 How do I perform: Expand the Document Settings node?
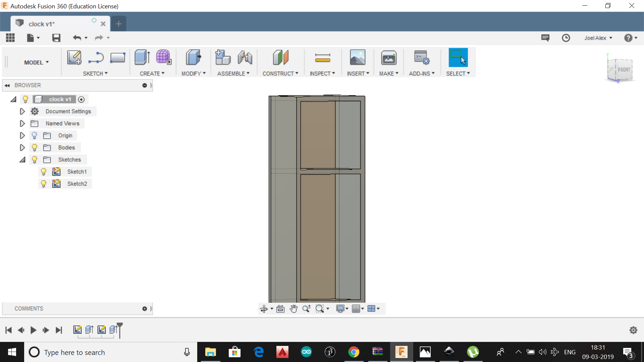(x=22, y=111)
